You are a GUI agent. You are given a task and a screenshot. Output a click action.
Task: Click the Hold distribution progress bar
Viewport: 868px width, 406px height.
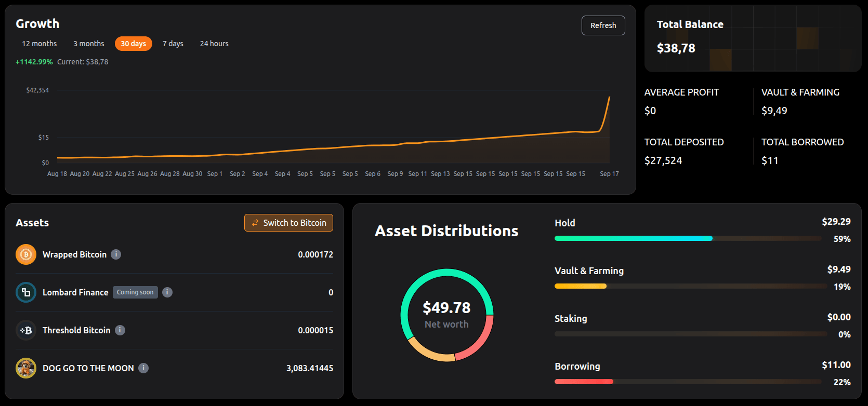(688, 238)
